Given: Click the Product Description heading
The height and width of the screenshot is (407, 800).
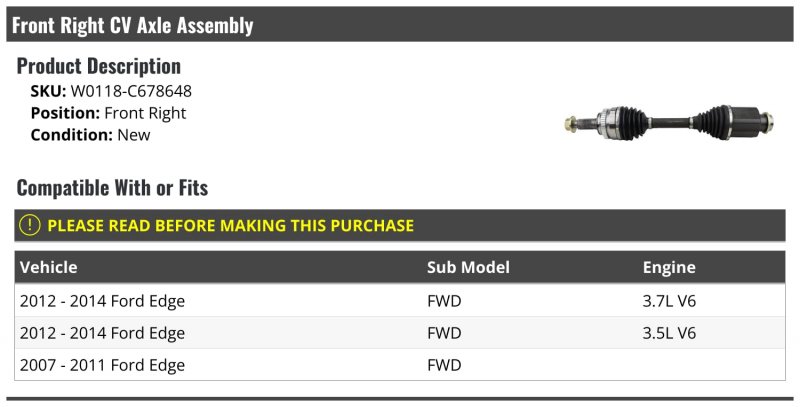Looking at the screenshot, I should pos(99,66).
